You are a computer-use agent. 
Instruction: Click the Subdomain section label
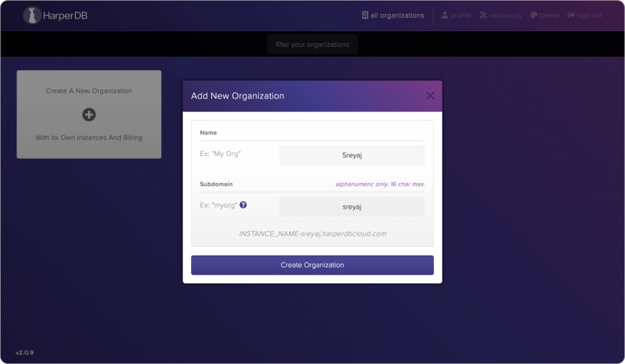pyautogui.click(x=216, y=184)
